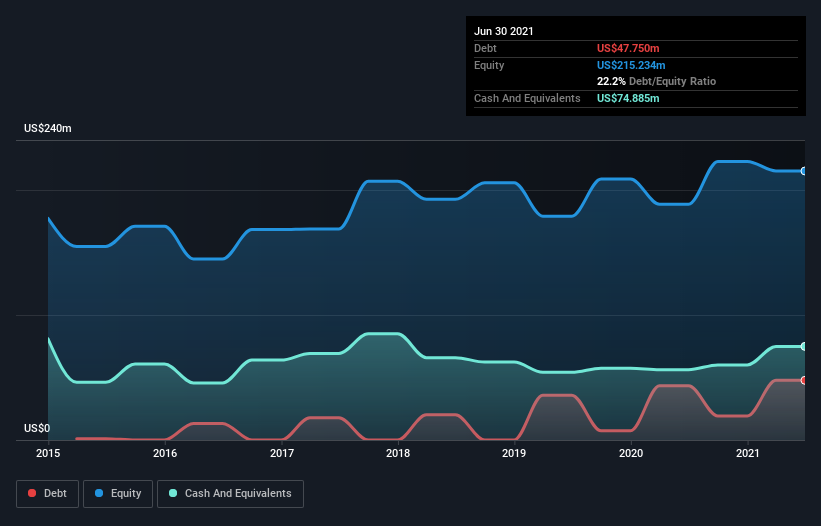Toggle the Equity legend button
Image resolution: width=821 pixels, height=526 pixels.
118,494
